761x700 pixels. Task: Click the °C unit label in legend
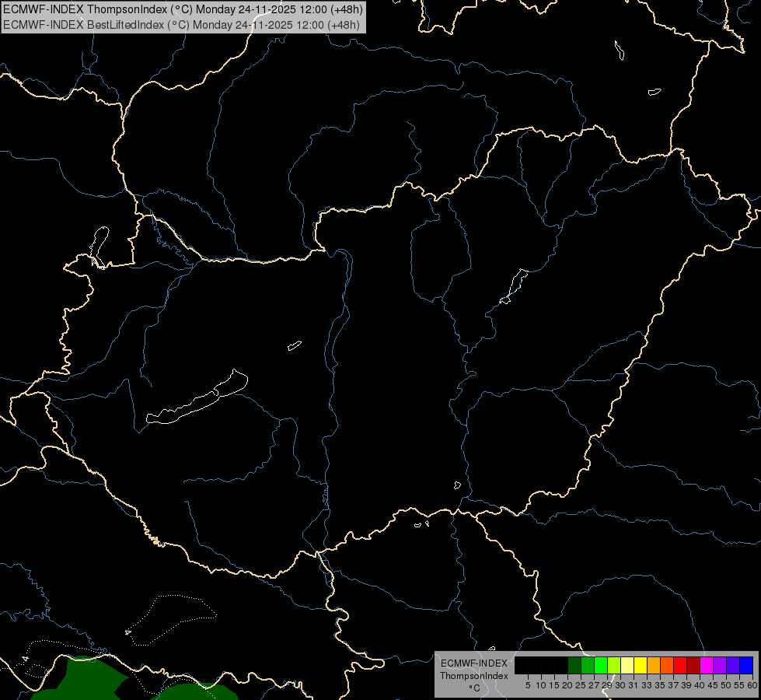point(475,688)
